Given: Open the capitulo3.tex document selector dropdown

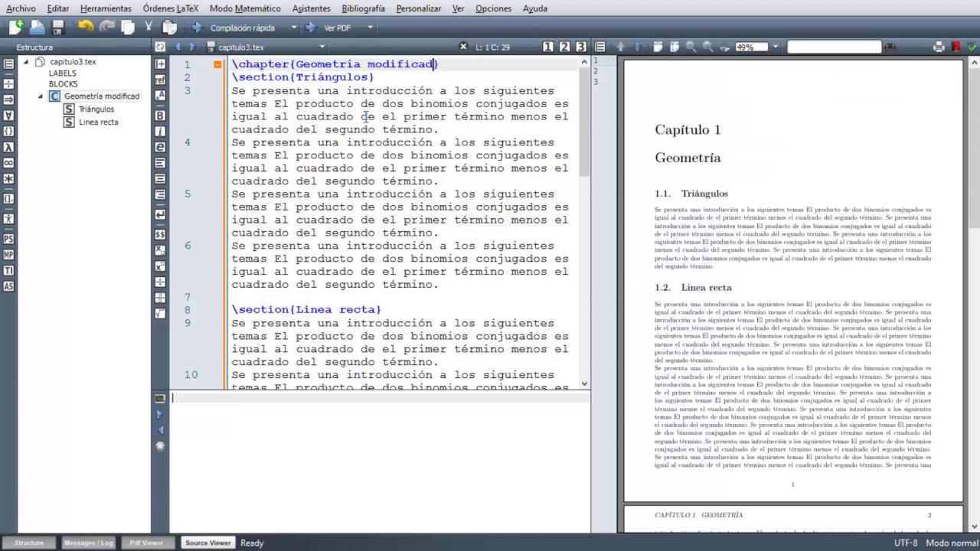Looking at the screenshot, I should pos(322,47).
